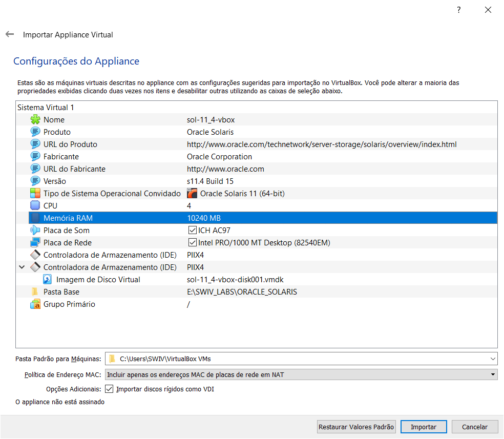This screenshot has height=439, width=504.
Task: Click Restaurar Valores Padrão button
Action: (356, 427)
